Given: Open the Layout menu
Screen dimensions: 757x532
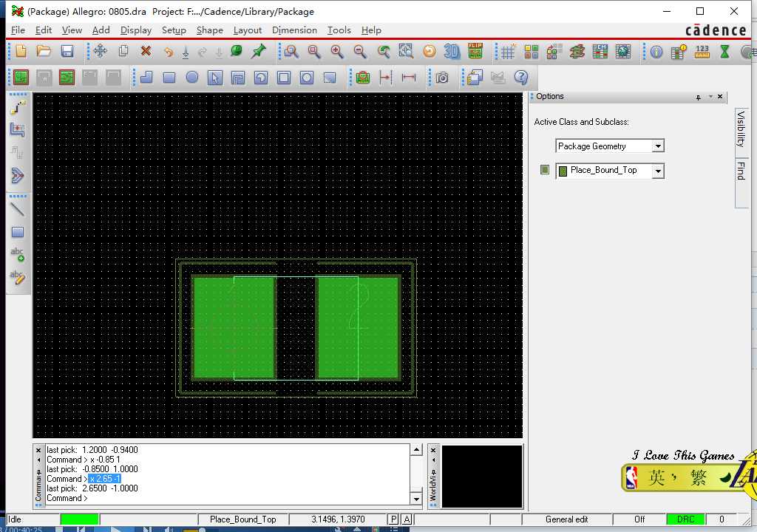Looking at the screenshot, I should [x=247, y=30].
